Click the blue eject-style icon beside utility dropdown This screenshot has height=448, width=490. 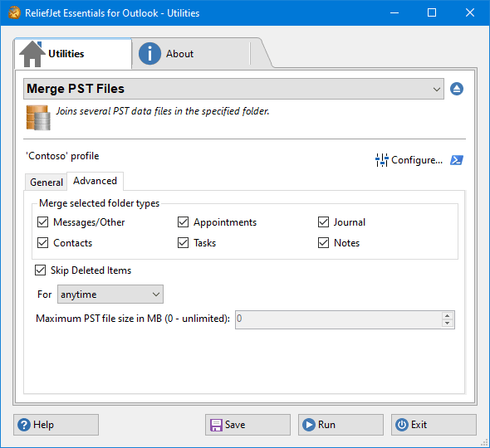tap(457, 89)
